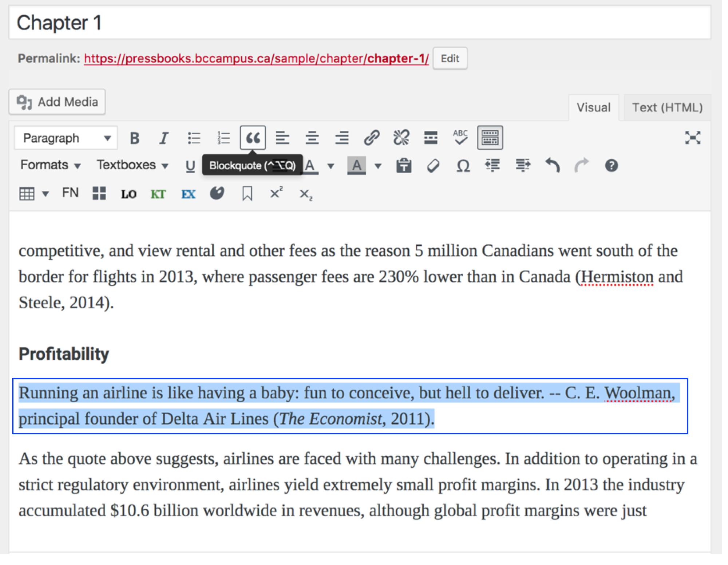
Task: Click the permalink Edit button
Action: pos(450,58)
